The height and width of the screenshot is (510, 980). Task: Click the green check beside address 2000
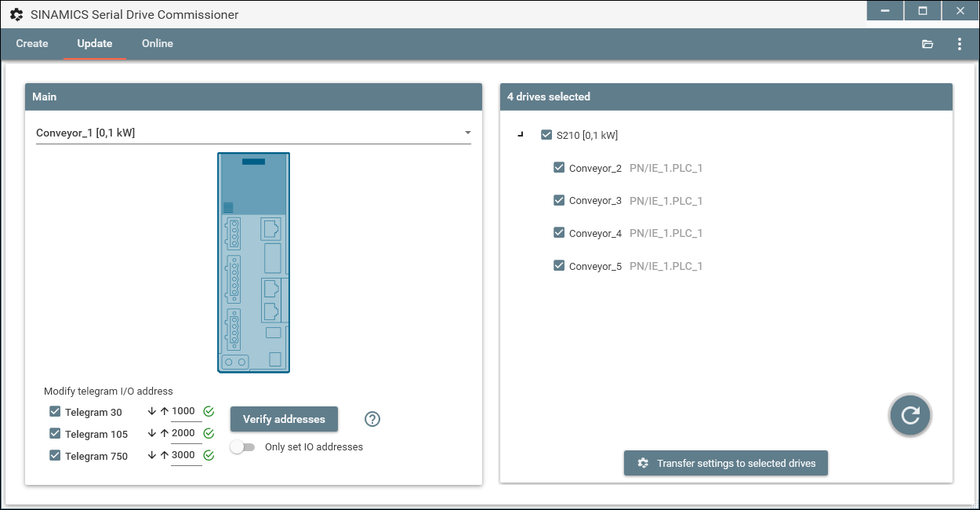[x=209, y=433]
